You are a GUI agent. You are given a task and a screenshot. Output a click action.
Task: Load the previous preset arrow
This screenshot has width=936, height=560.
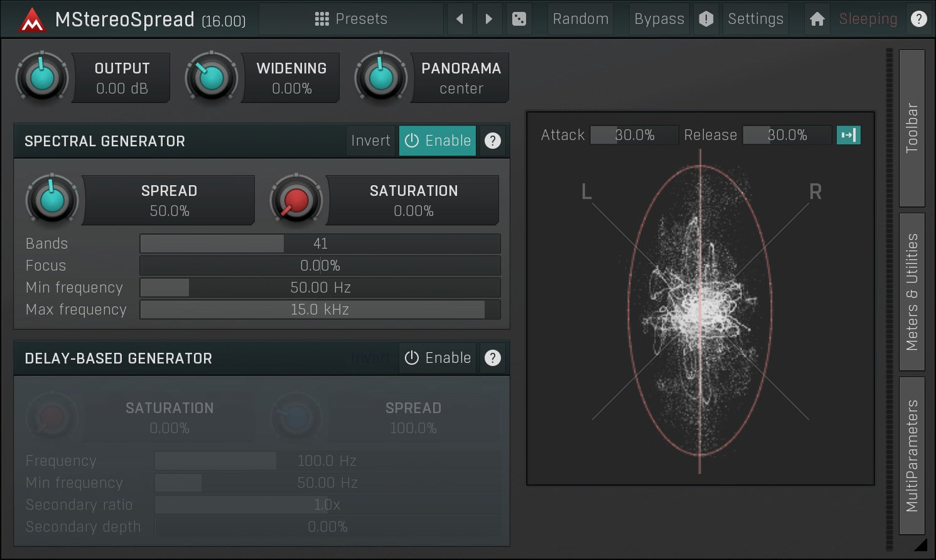[x=460, y=19]
